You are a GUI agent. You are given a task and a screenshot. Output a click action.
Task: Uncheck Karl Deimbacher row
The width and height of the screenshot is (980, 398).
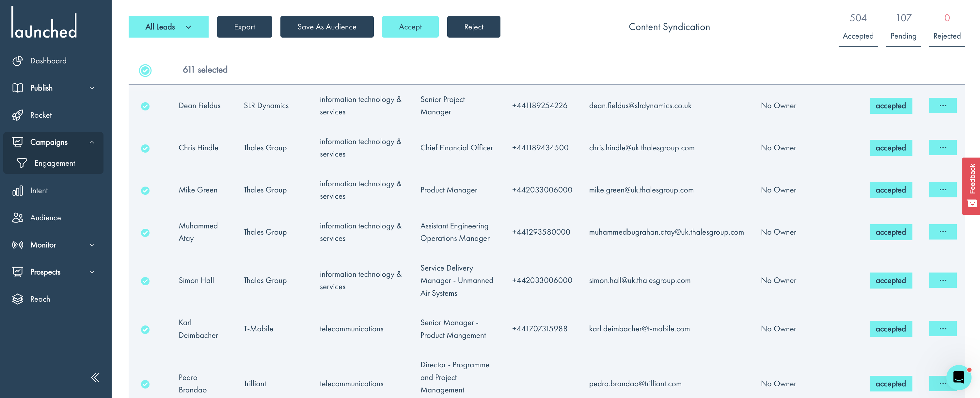pyautogui.click(x=145, y=329)
